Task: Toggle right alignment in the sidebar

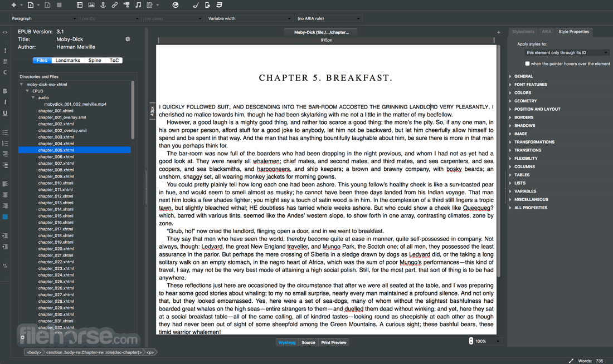Action: tap(5, 206)
